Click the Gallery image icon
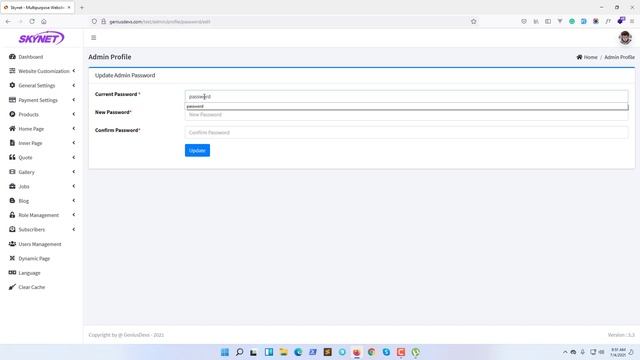The height and width of the screenshot is (360, 640). click(12, 172)
